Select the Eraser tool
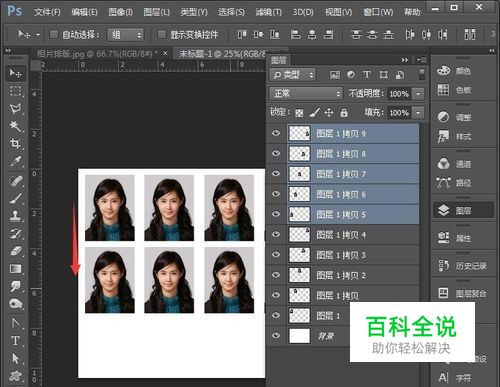 click(15, 251)
